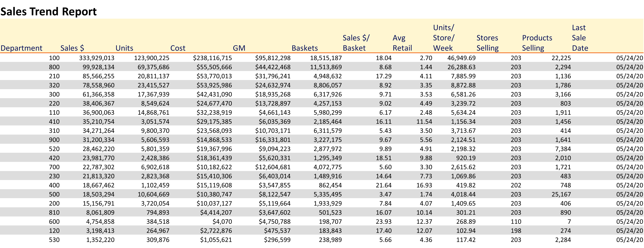Click sales per basket value 18.51
644x248 pixels.
coord(384,158)
